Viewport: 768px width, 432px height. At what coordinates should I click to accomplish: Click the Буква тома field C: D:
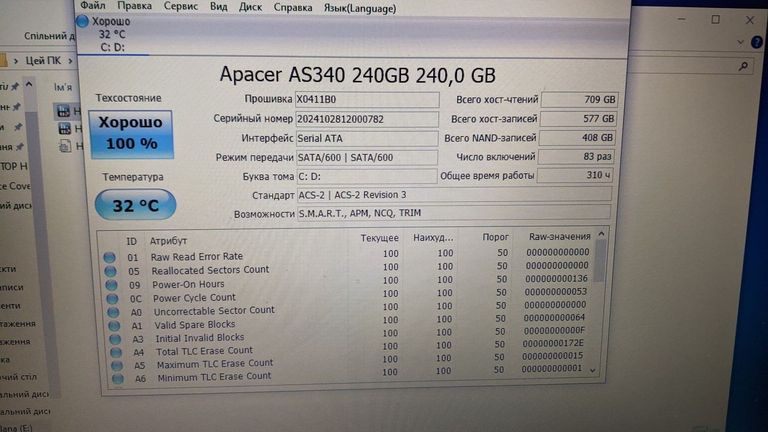[x=367, y=176]
